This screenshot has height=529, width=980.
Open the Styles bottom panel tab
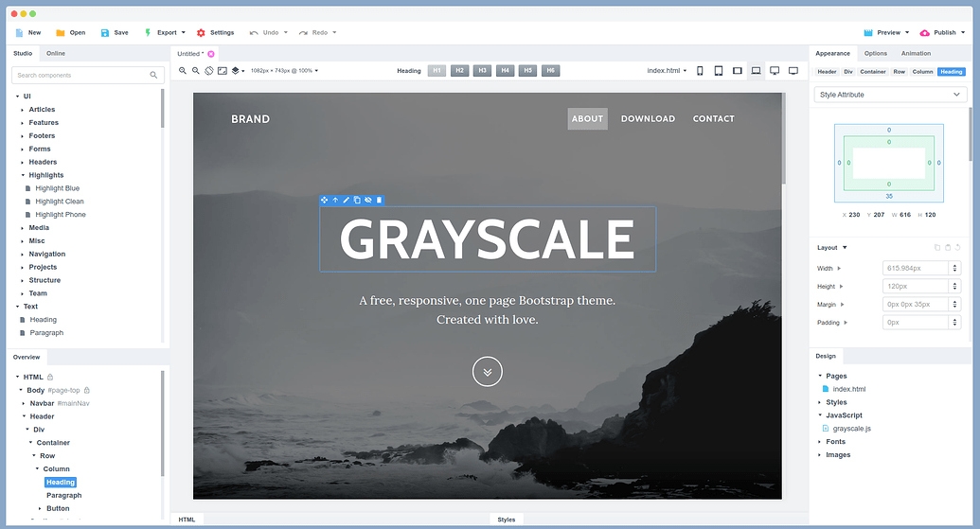click(507, 520)
